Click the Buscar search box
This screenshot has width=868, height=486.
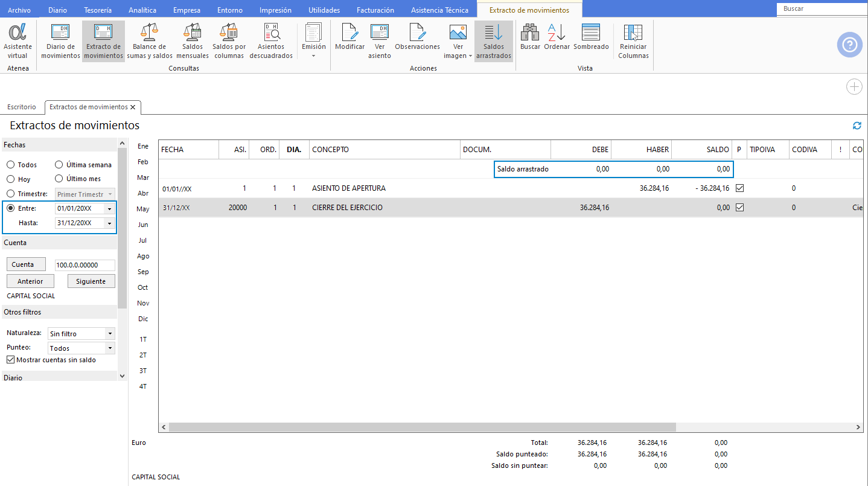(822, 8)
